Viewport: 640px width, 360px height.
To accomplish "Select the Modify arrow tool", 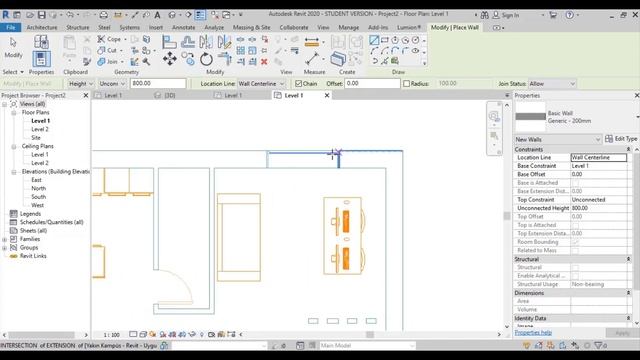I will pos(13,42).
